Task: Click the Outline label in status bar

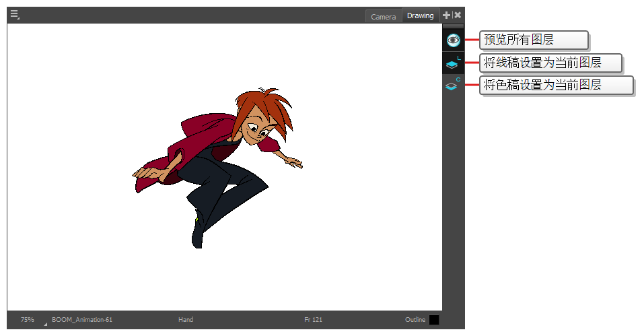Action: [x=415, y=319]
